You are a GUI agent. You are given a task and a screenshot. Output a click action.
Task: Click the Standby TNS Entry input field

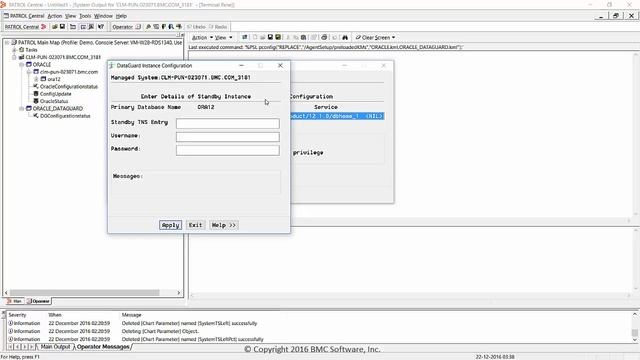(228, 123)
